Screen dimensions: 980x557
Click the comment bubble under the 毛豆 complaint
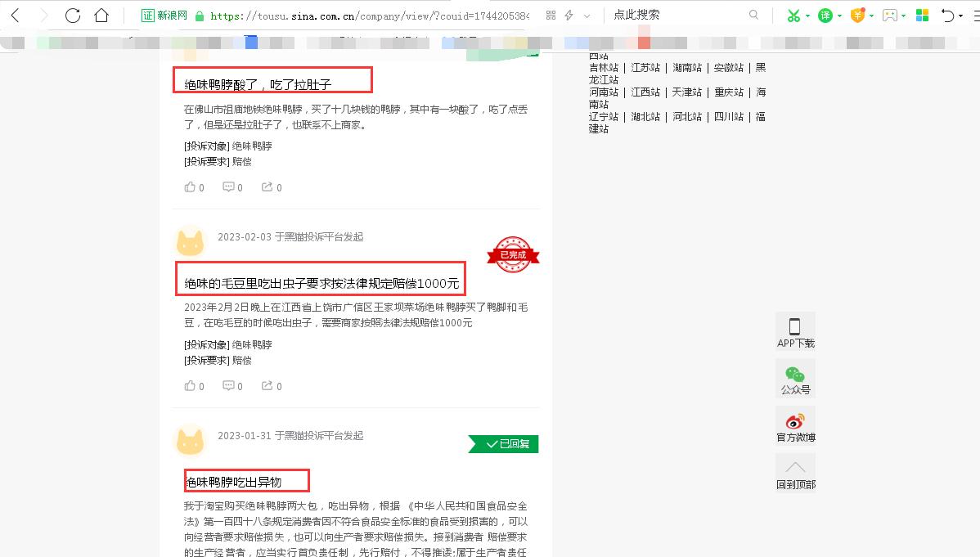(x=230, y=385)
